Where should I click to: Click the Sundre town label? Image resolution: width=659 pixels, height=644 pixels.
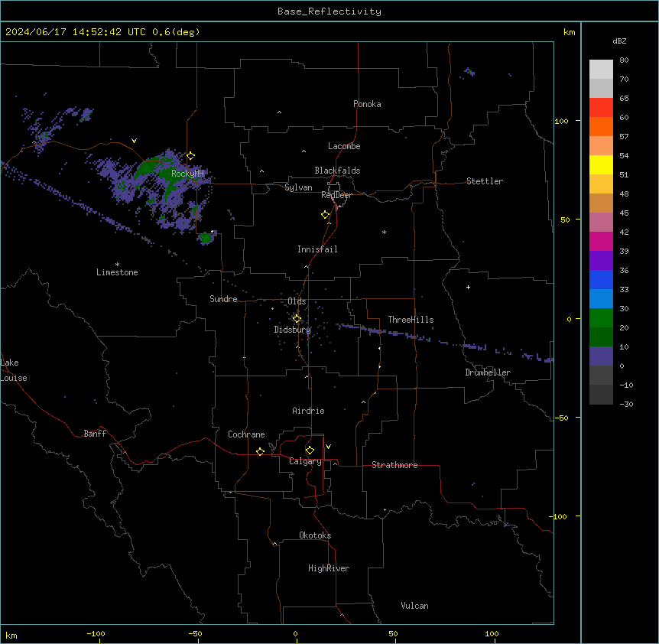(x=223, y=299)
